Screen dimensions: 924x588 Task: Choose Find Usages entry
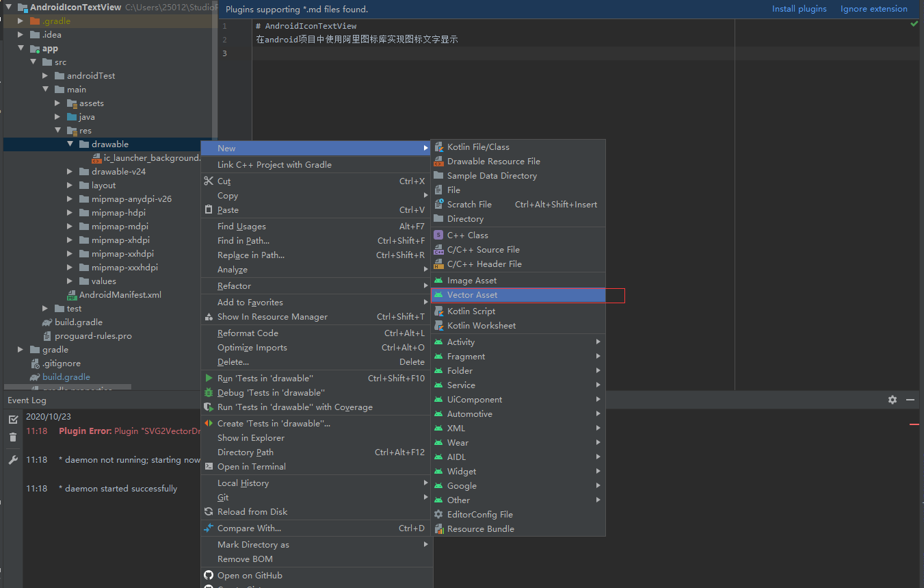pos(316,227)
